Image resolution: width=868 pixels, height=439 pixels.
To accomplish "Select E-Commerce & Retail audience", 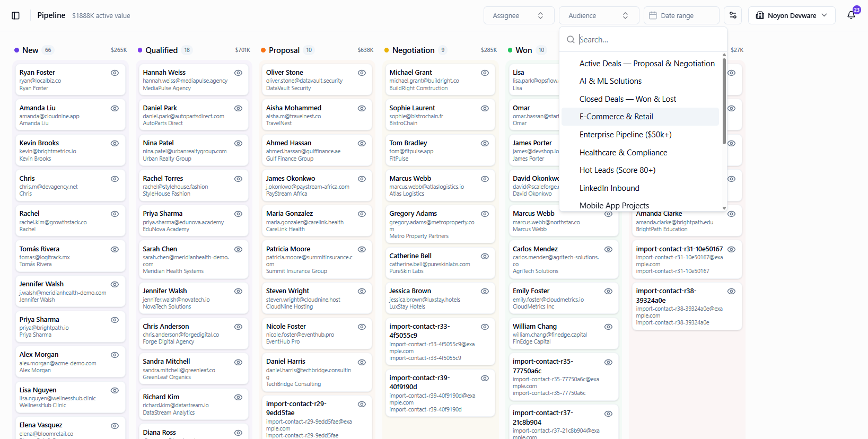I will click(x=641, y=117).
